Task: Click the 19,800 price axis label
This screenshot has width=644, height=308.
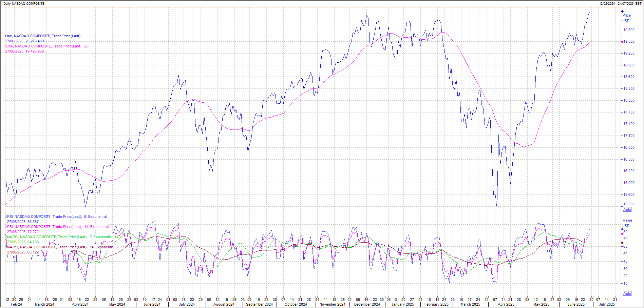Action: coord(629,30)
